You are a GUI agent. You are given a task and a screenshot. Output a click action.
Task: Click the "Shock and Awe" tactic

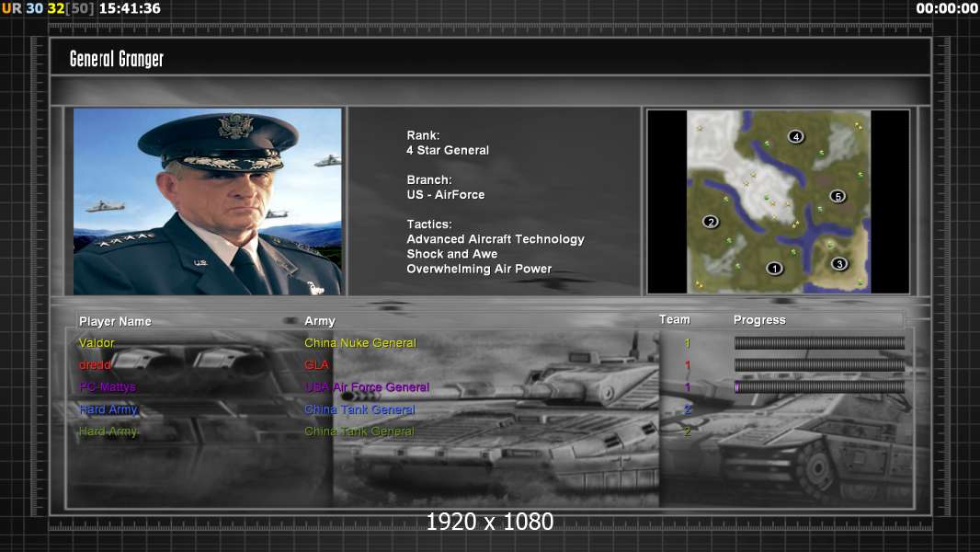point(452,254)
